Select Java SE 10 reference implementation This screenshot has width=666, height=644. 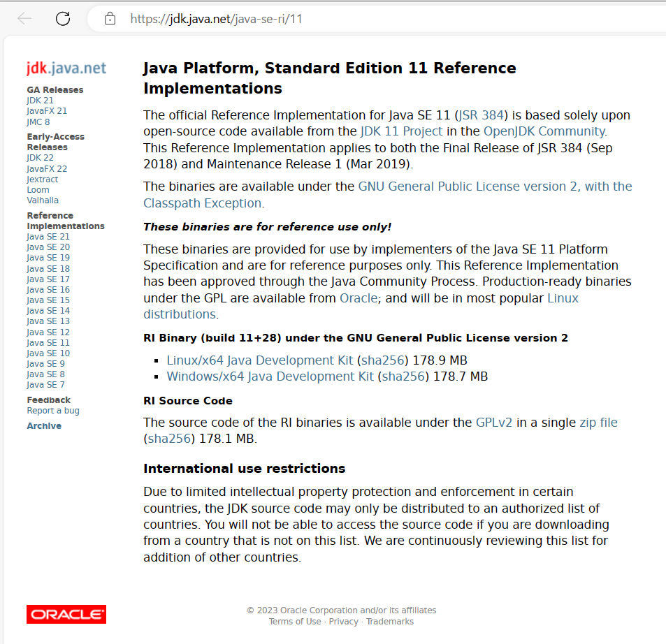[x=48, y=353]
